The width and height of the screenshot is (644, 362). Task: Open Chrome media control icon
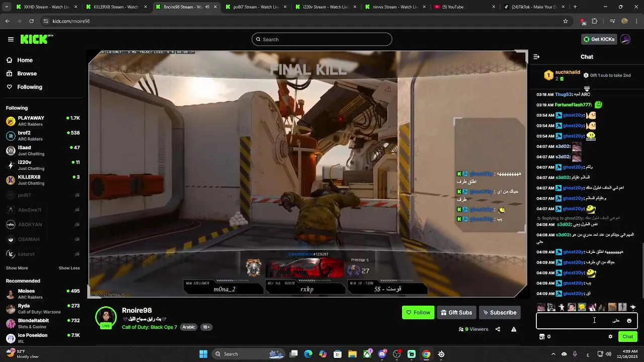point(612,21)
